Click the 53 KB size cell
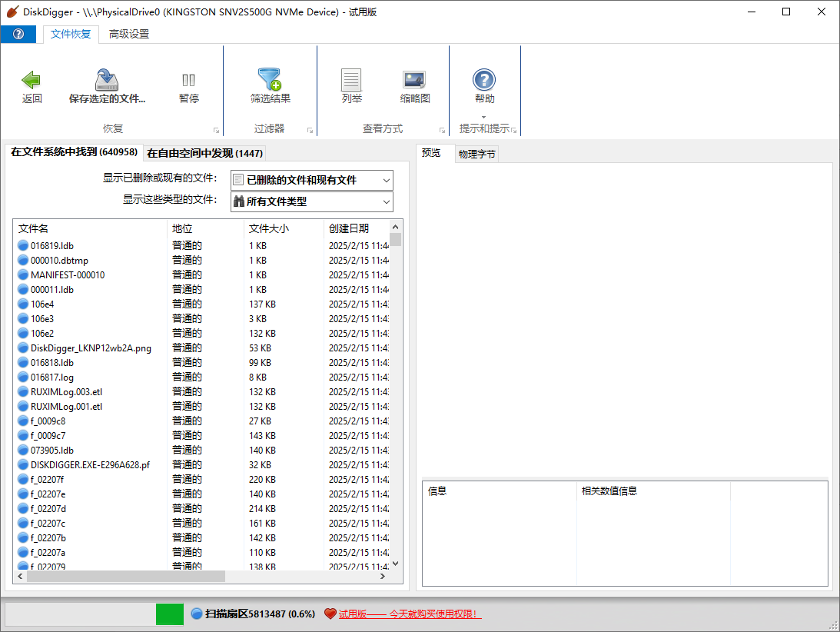This screenshot has width=840, height=632. pyautogui.click(x=260, y=348)
